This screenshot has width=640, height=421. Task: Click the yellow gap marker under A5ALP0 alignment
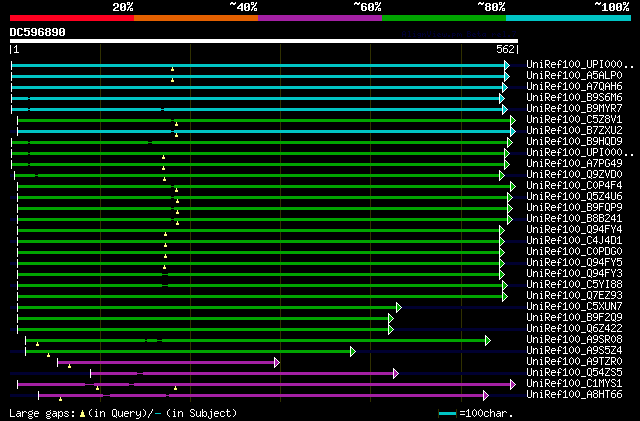pyautogui.click(x=172, y=80)
